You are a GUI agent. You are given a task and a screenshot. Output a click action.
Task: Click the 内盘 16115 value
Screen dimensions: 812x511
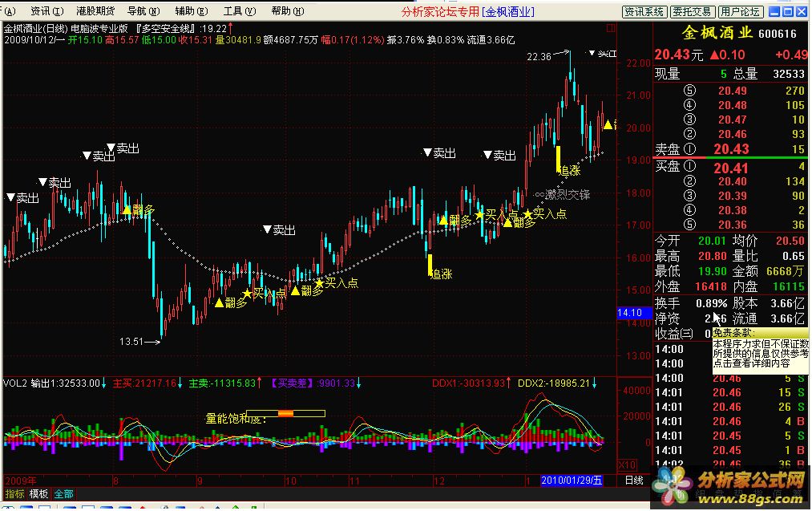[x=789, y=286]
